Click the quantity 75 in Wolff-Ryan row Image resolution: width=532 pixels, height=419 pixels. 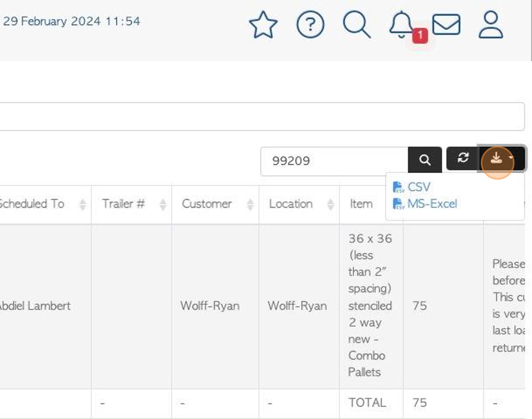(x=419, y=306)
